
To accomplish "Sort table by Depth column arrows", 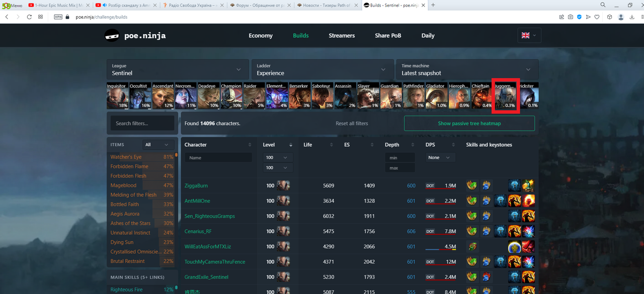I will (412, 145).
